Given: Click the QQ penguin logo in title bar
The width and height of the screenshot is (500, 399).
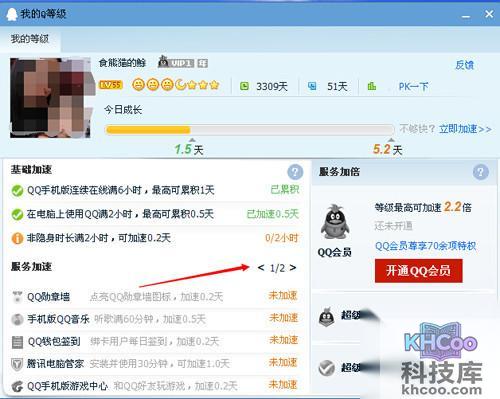Looking at the screenshot, I should [12, 14].
